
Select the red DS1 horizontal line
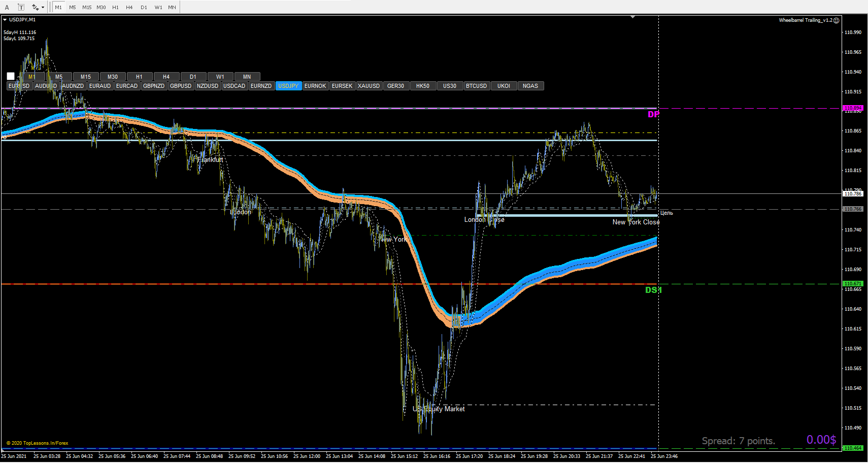coord(329,284)
